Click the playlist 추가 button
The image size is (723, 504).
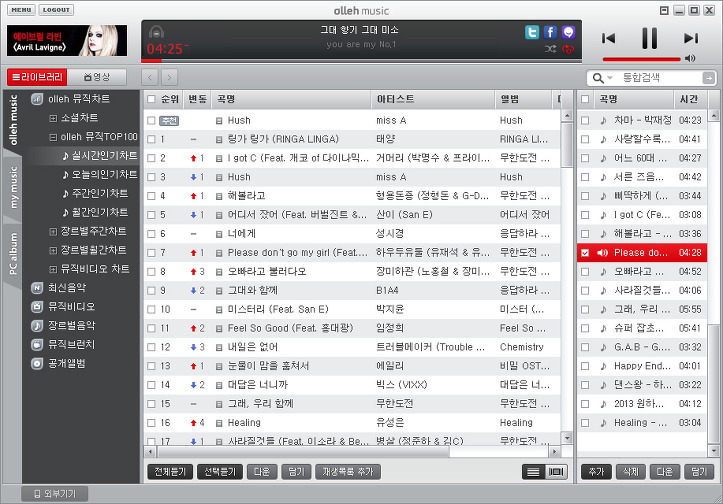596,472
